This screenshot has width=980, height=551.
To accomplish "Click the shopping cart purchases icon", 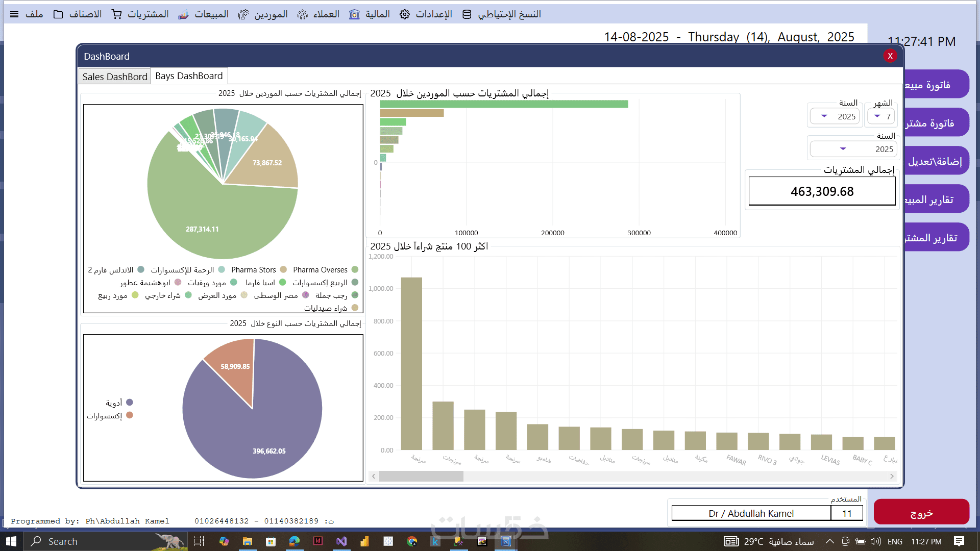I will 117,14.
